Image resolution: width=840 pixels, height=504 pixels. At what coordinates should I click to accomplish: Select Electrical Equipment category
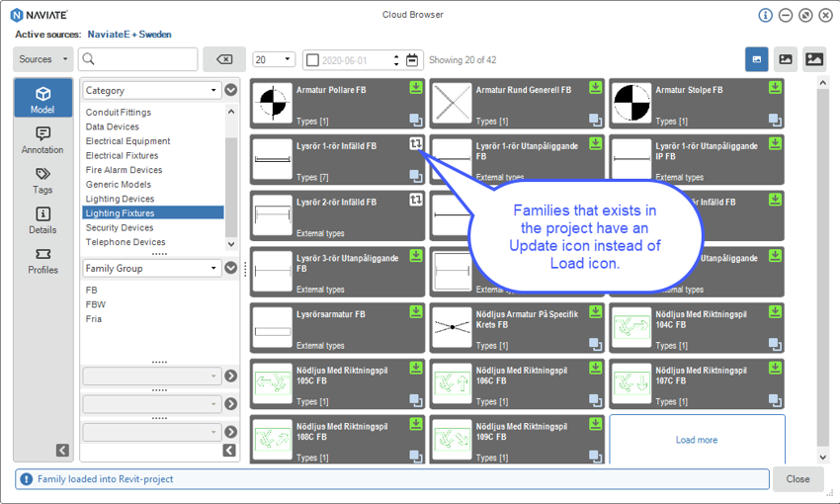[128, 141]
